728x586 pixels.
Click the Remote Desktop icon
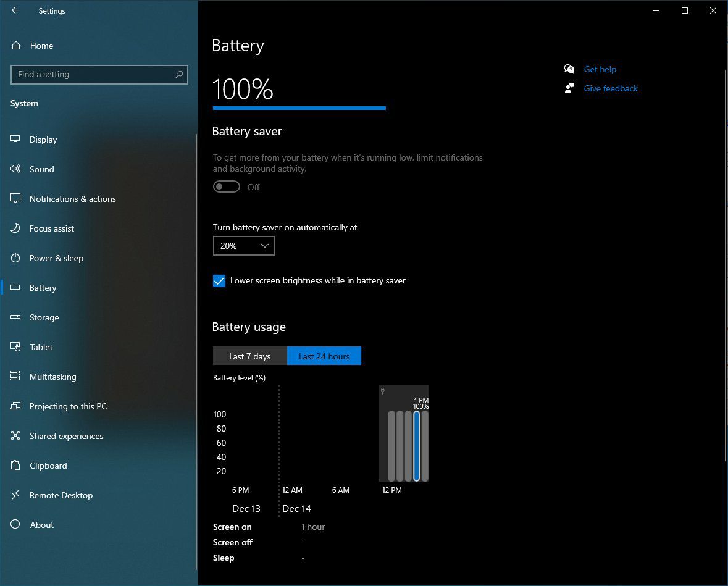point(15,495)
